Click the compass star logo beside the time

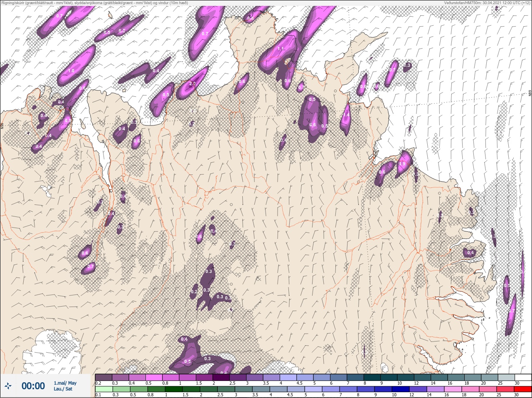(8, 386)
